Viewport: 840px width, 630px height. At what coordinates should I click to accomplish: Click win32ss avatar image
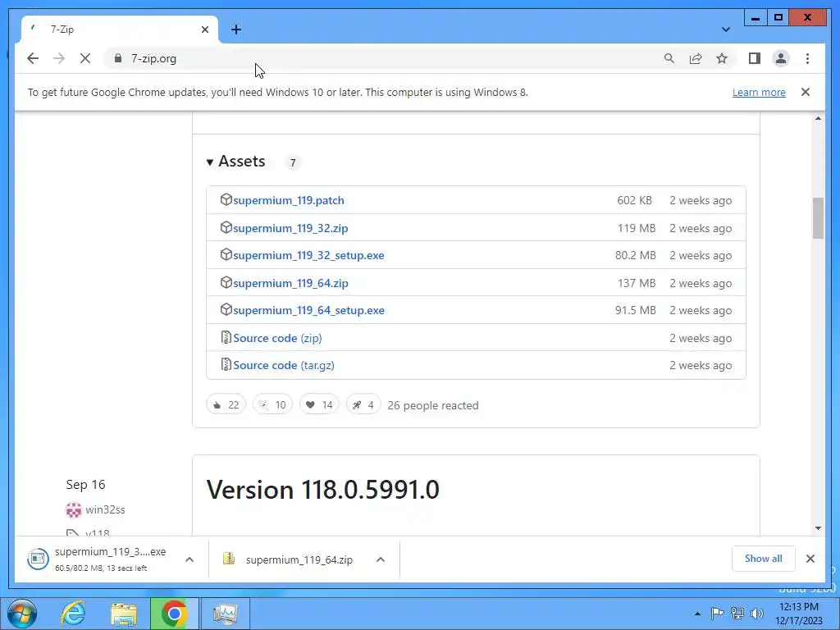tap(73, 510)
